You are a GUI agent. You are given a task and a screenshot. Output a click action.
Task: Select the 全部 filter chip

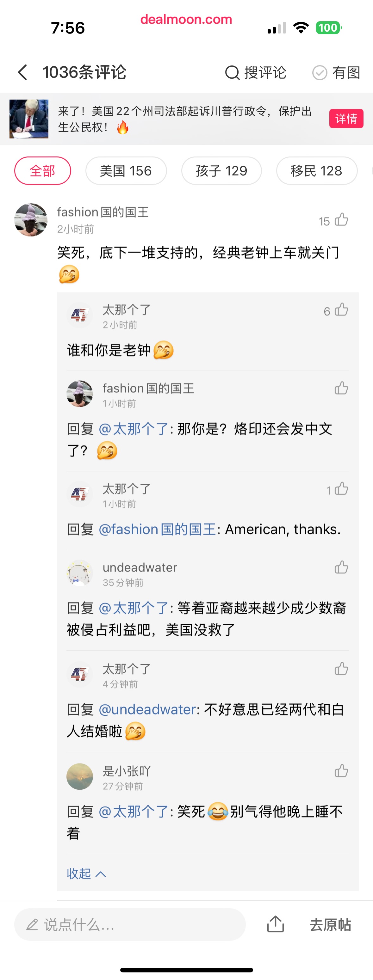point(43,171)
